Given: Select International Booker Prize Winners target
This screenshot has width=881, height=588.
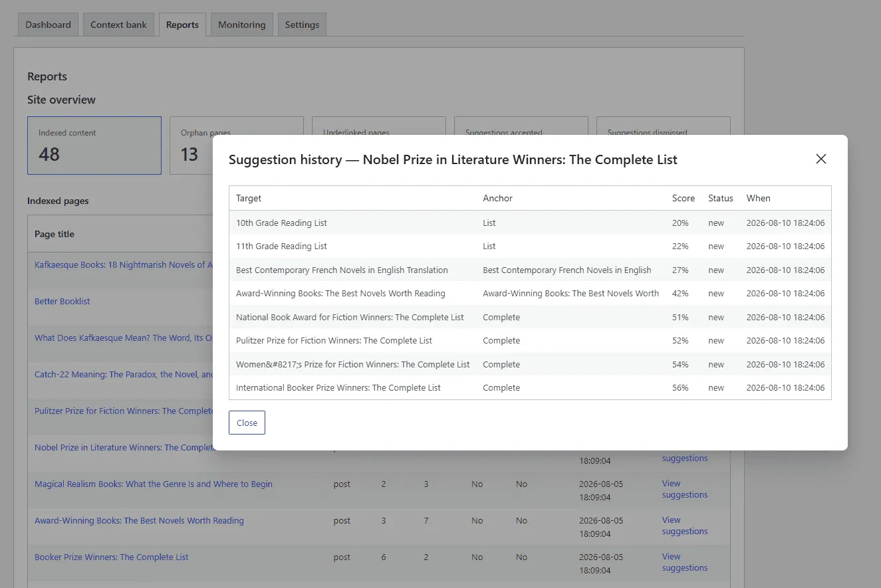Looking at the screenshot, I should point(338,387).
